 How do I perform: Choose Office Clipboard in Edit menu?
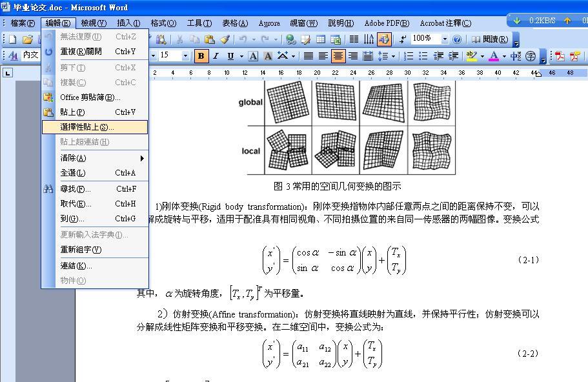pos(95,97)
